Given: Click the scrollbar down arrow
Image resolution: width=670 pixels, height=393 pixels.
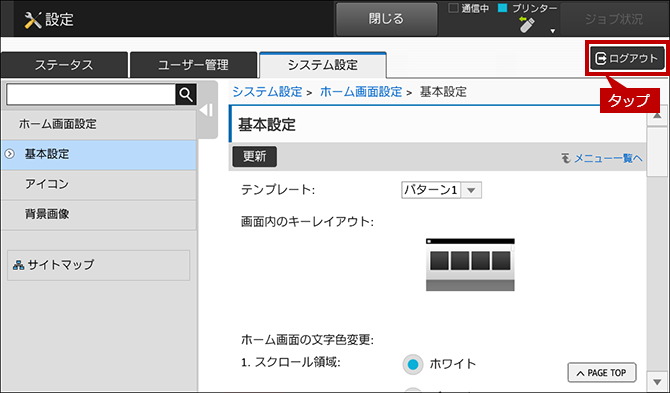Looking at the screenshot, I should point(657,381).
